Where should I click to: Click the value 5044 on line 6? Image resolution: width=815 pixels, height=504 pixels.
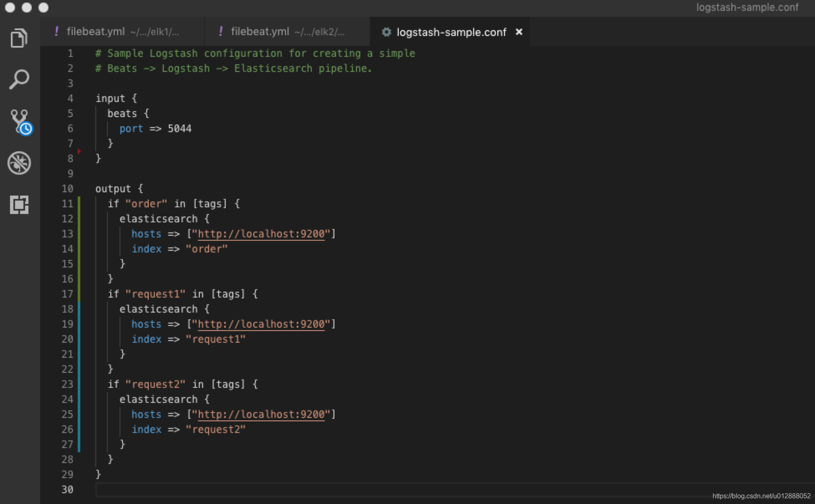pyautogui.click(x=180, y=129)
